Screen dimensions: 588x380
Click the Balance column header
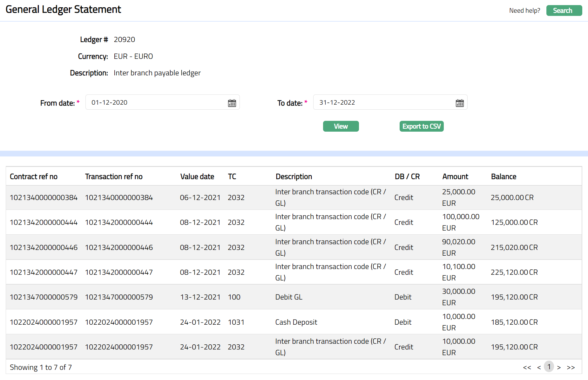coord(504,176)
